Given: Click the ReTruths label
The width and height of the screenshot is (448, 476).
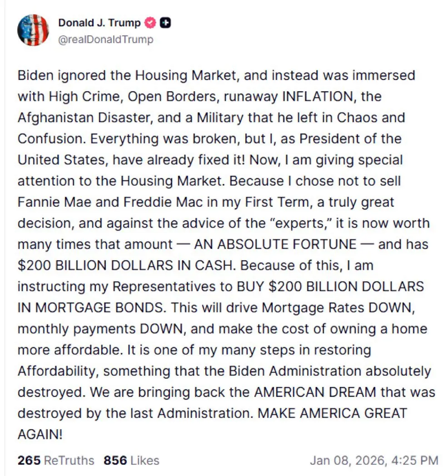Looking at the screenshot, I should [x=69, y=460].
